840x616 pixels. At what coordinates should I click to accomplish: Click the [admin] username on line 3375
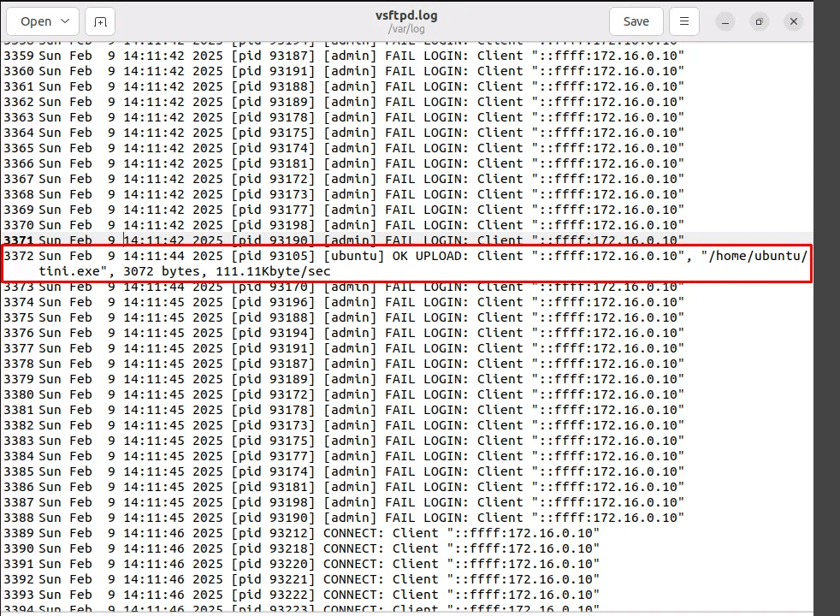pyautogui.click(x=350, y=317)
